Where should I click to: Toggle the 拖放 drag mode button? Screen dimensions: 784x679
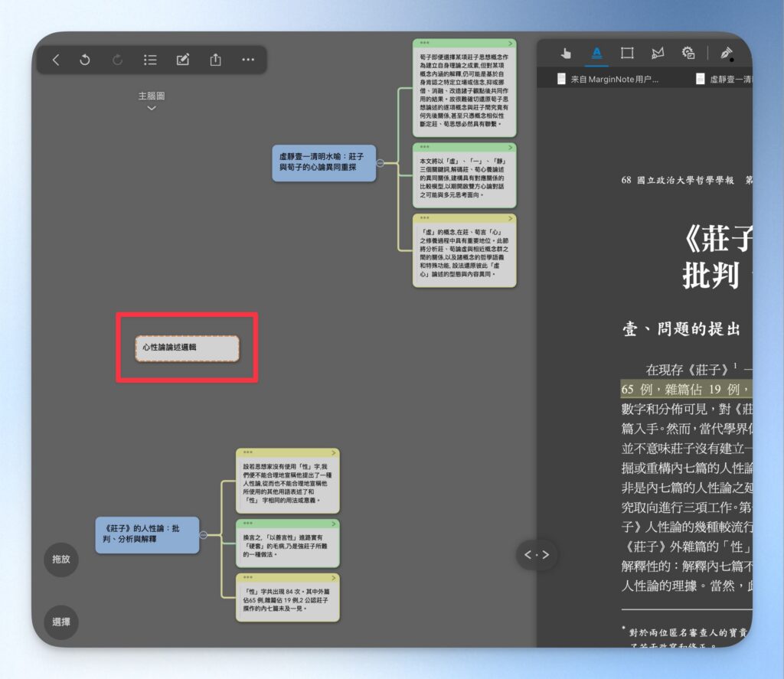click(61, 560)
